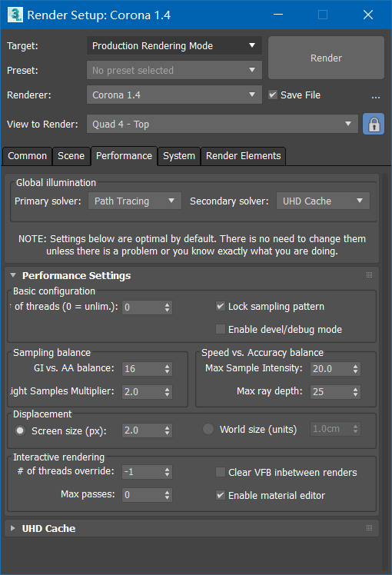The image size is (392, 575).
Task: Click the vertical scrollbar of the settings panel
Action: [384, 371]
